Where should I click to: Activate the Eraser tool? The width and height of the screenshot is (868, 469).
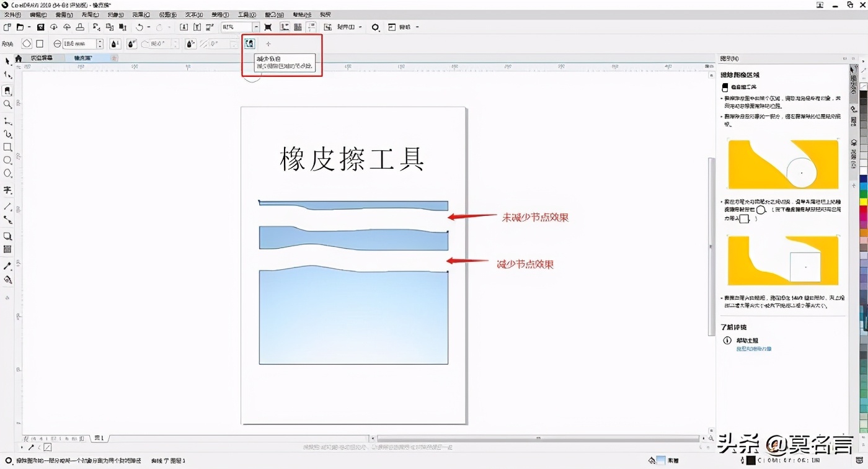(8, 91)
